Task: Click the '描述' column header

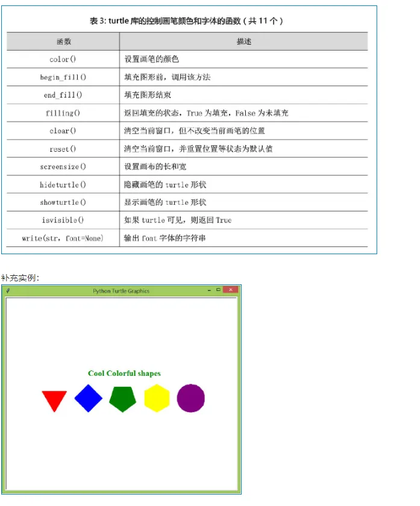Action: (243, 42)
